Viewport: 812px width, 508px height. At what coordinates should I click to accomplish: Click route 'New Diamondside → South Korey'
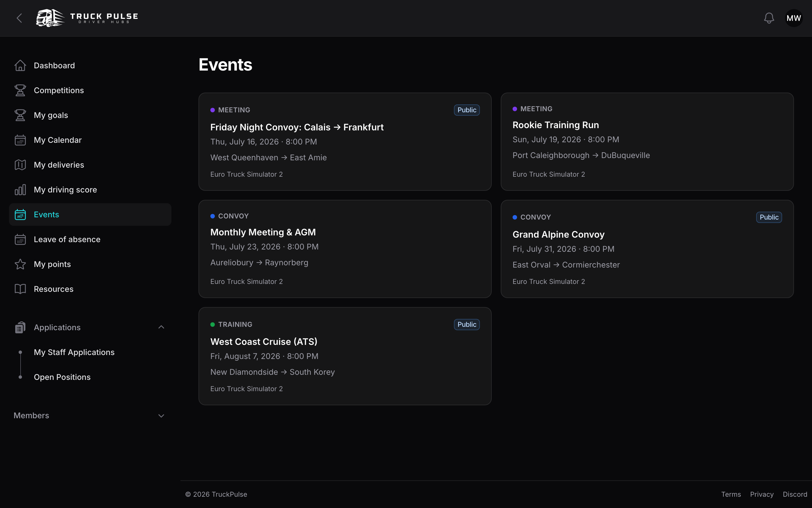click(272, 372)
